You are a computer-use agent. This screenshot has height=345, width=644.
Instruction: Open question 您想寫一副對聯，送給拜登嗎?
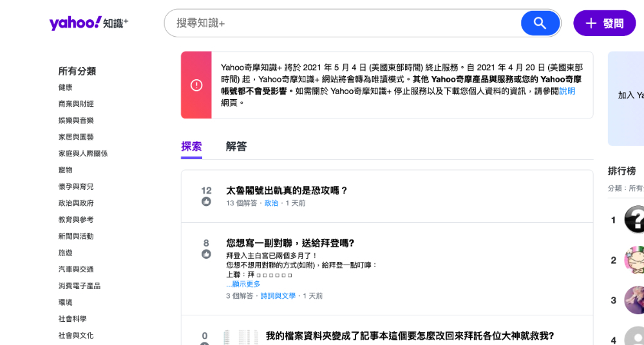pos(290,243)
